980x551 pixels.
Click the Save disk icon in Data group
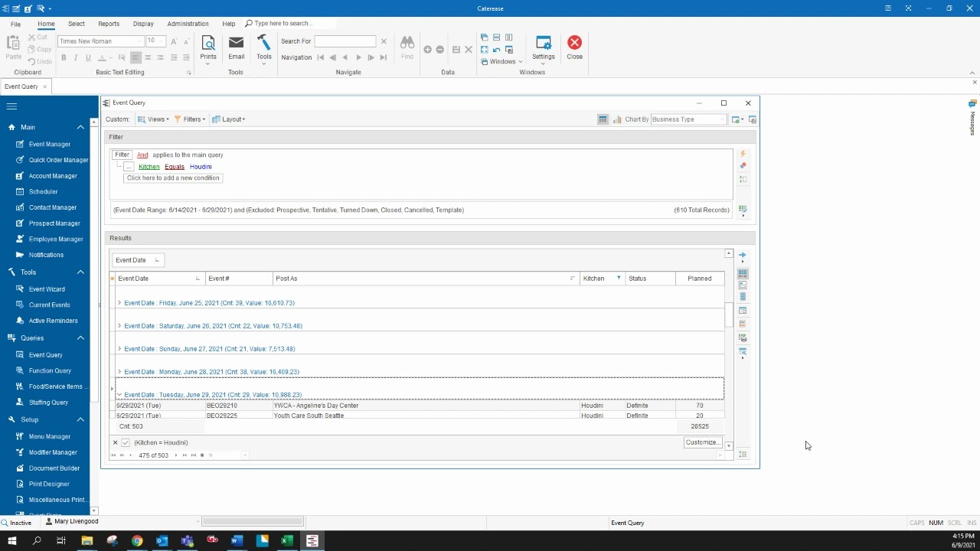tap(456, 50)
